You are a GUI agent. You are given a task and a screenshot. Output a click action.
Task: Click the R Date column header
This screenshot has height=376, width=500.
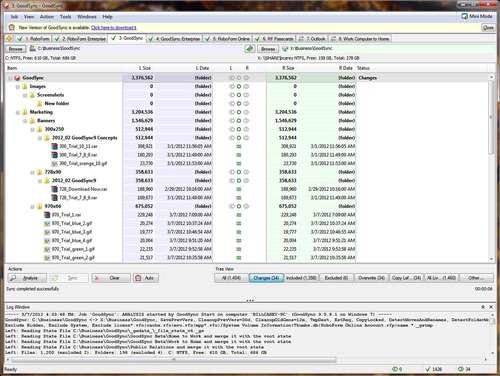(x=346, y=68)
